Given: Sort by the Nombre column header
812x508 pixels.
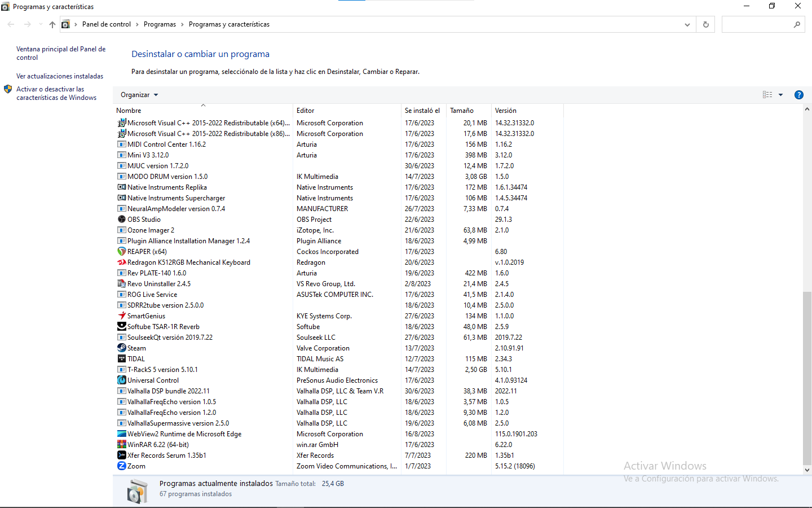Looking at the screenshot, I should (x=203, y=111).
